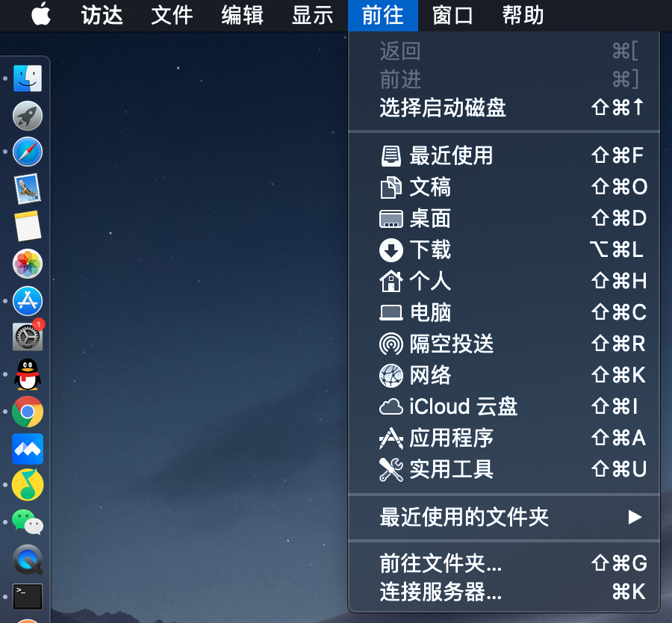Screen dimensions: 672x623
Task: Click the iCloud 云盘 cloud icon
Action: tap(391, 407)
